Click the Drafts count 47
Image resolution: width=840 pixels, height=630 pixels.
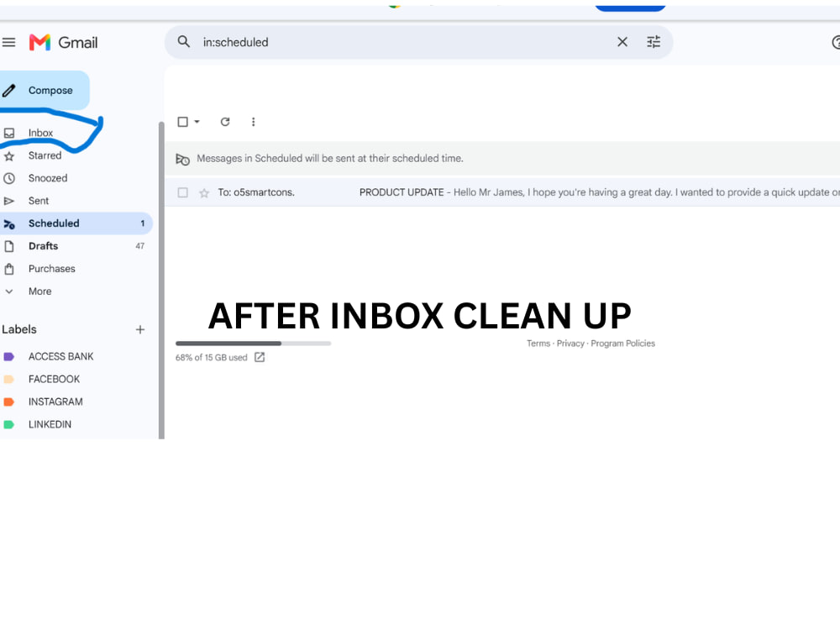click(x=139, y=246)
